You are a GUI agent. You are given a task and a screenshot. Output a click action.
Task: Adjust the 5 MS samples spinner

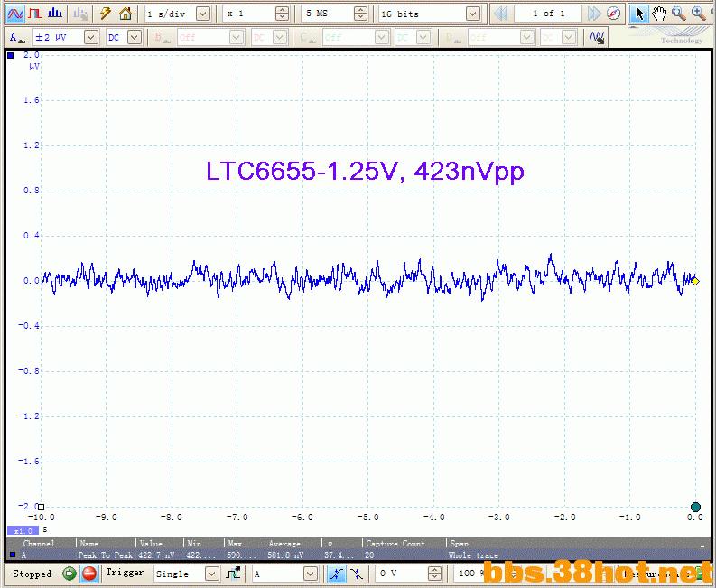[x=361, y=14]
